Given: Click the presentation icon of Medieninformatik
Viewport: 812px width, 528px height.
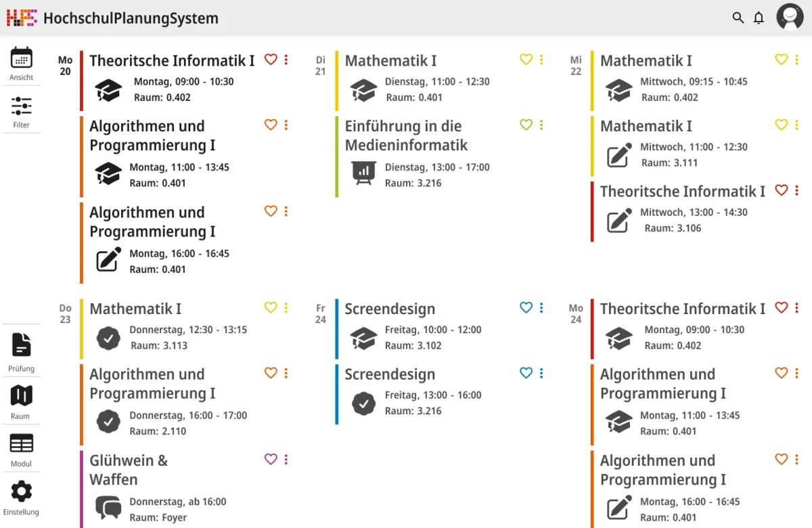Looking at the screenshot, I should (x=363, y=173).
